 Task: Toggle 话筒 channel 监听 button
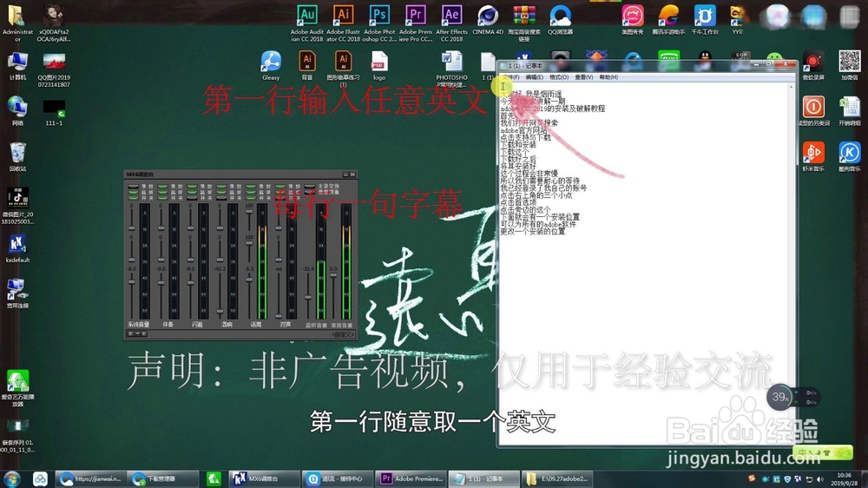[x=251, y=192]
